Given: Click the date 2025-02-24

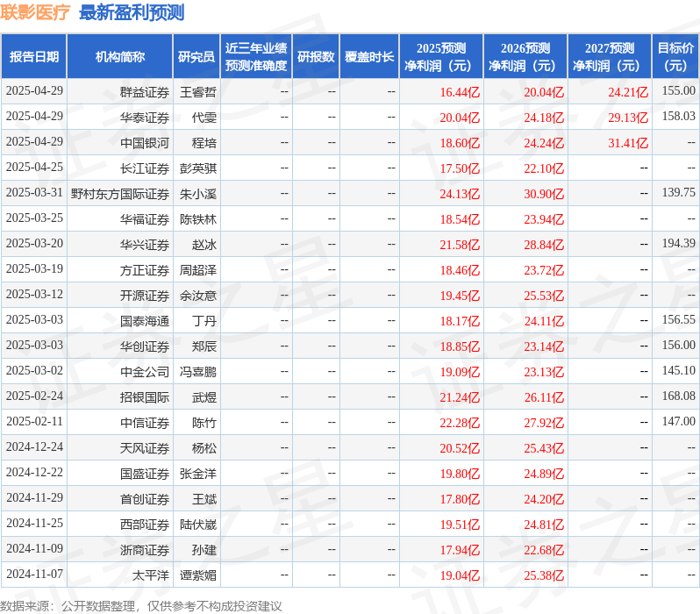Looking at the screenshot, I should coord(34,396).
